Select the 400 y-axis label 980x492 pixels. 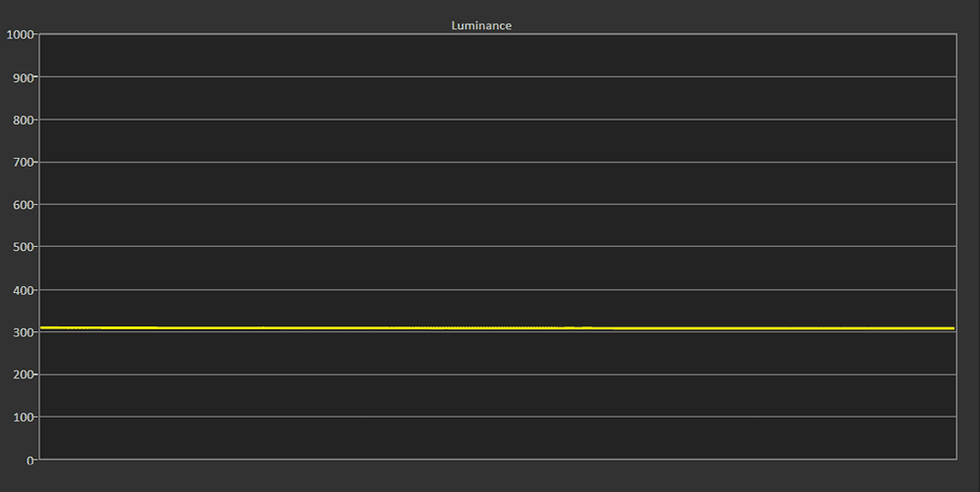tap(24, 291)
